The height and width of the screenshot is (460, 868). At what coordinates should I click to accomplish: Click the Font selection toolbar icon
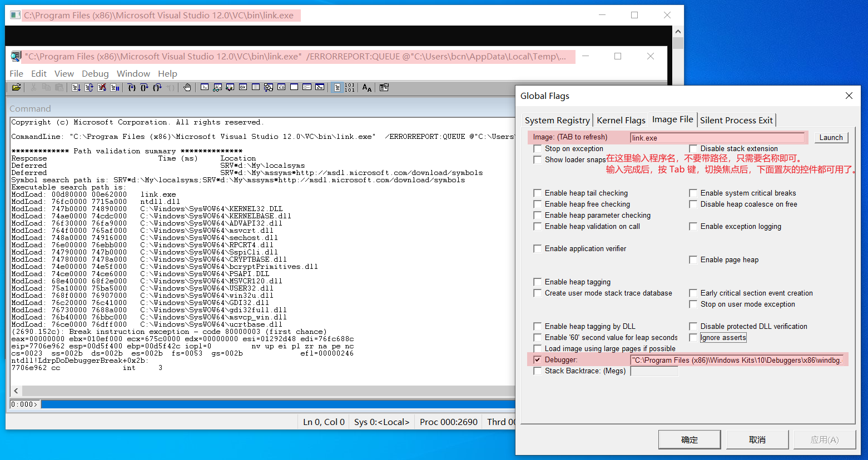point(367,87)
